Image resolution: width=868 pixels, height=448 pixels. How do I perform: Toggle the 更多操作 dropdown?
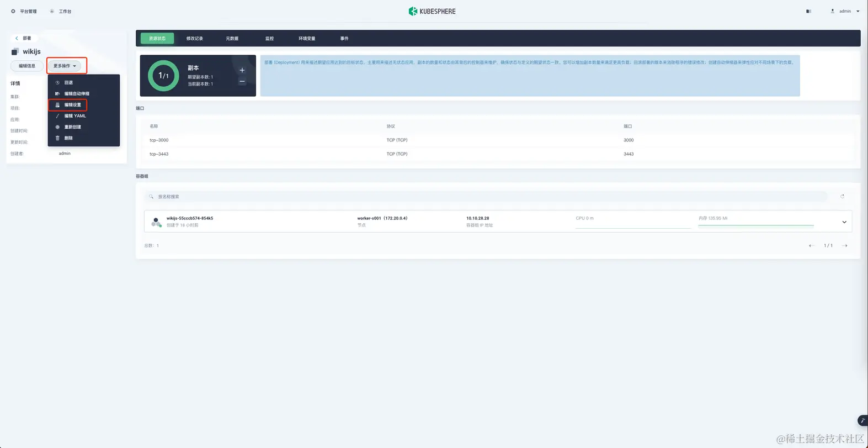tap(65, 66)
